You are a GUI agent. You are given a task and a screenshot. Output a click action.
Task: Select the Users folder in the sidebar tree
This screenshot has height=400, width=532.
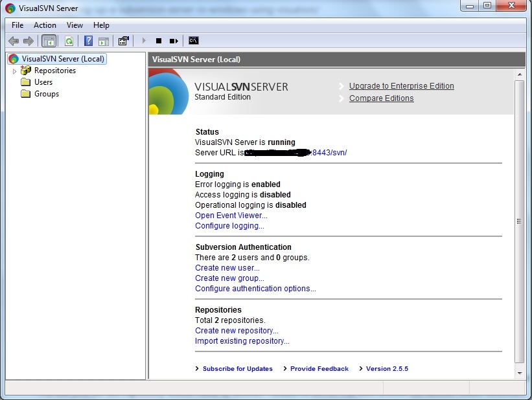(43, 82)
